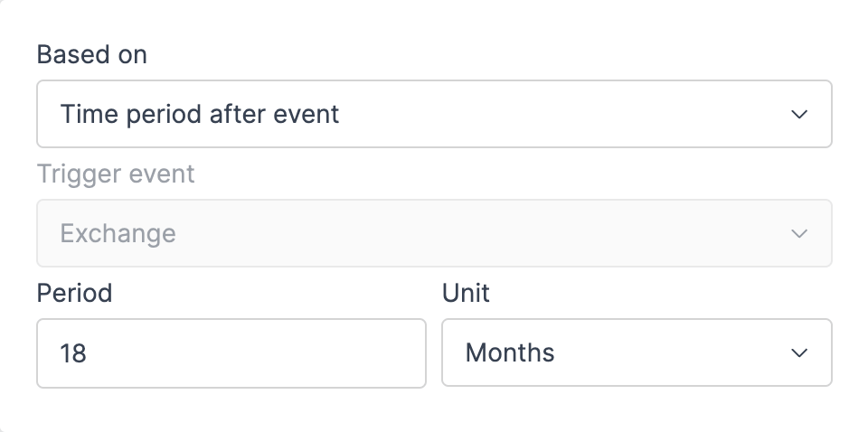
Task: Open the Trigger event dropdown
Action: tap(433, 233)
